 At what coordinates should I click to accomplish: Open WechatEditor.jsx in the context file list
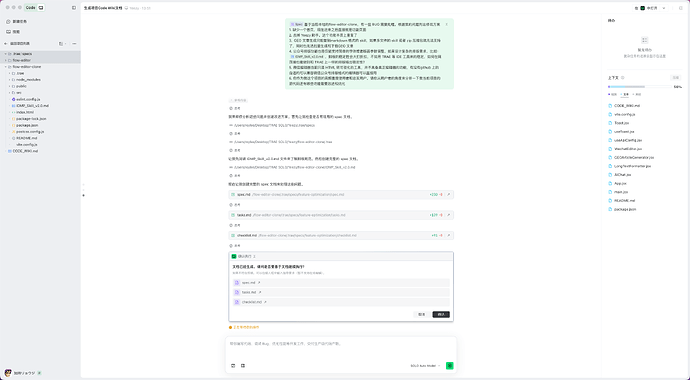point(625,149)
